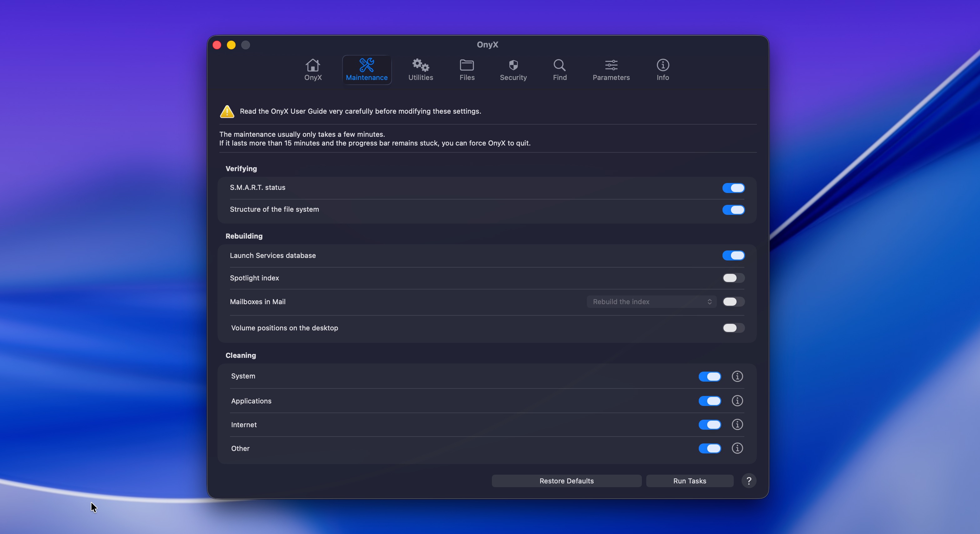The width and height of the screenshot is (980, 534).
Task: Open the Info toolbar icon
Action: pos(663,65)
